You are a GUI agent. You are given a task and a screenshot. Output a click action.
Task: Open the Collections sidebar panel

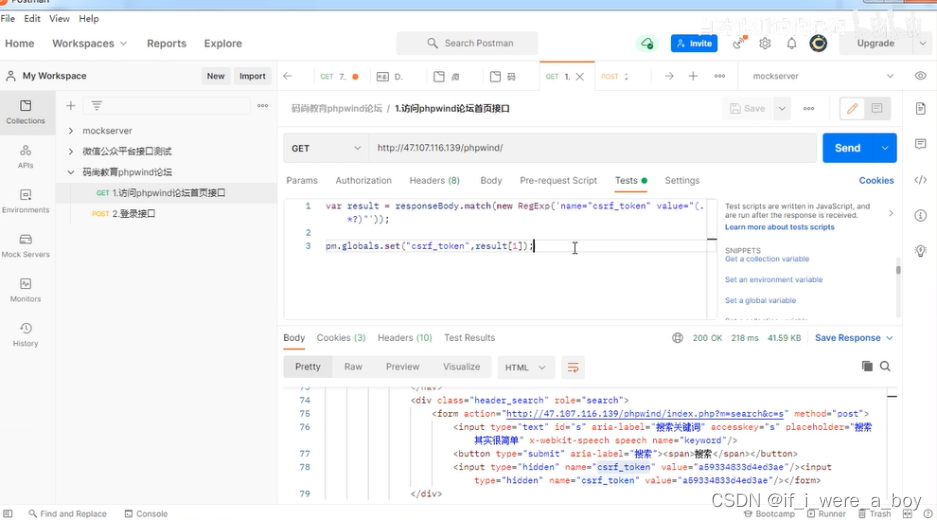pyautogui.click(x=26, y=112)
